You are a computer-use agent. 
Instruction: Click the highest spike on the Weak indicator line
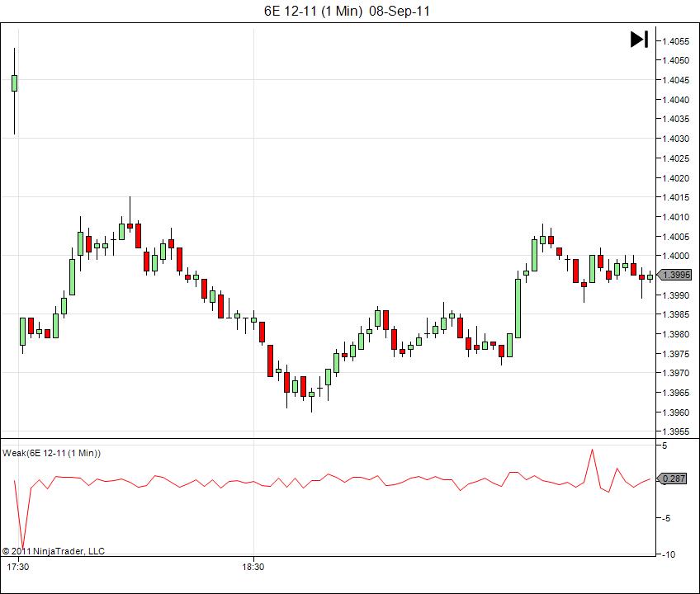pyautogui.click(x=593, y=450)
